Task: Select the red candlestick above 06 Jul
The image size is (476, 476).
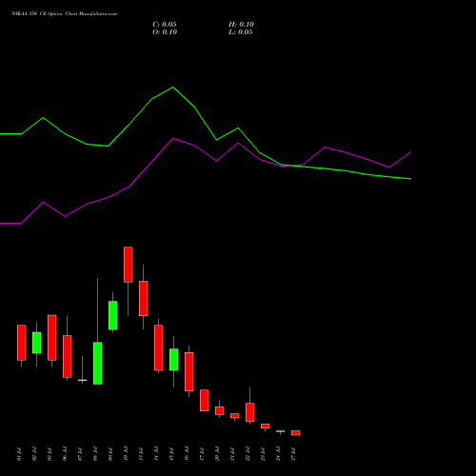Action: (68, 356)
